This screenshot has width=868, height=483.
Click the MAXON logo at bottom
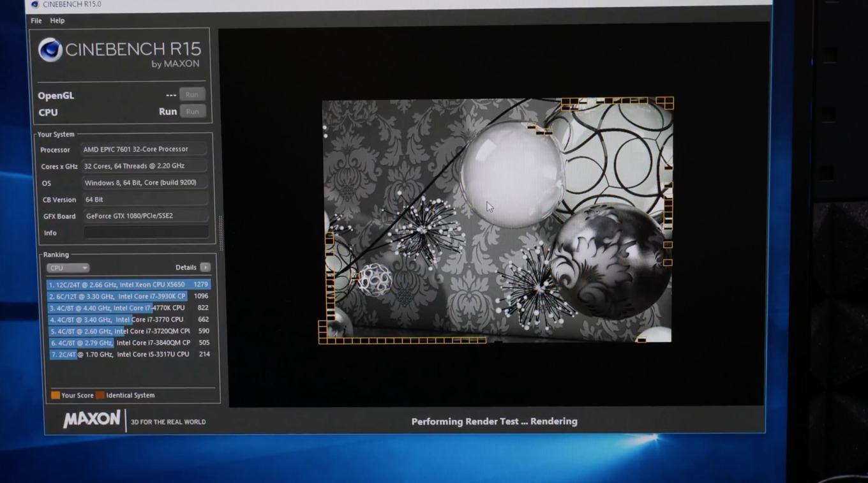tap(91, 419)
